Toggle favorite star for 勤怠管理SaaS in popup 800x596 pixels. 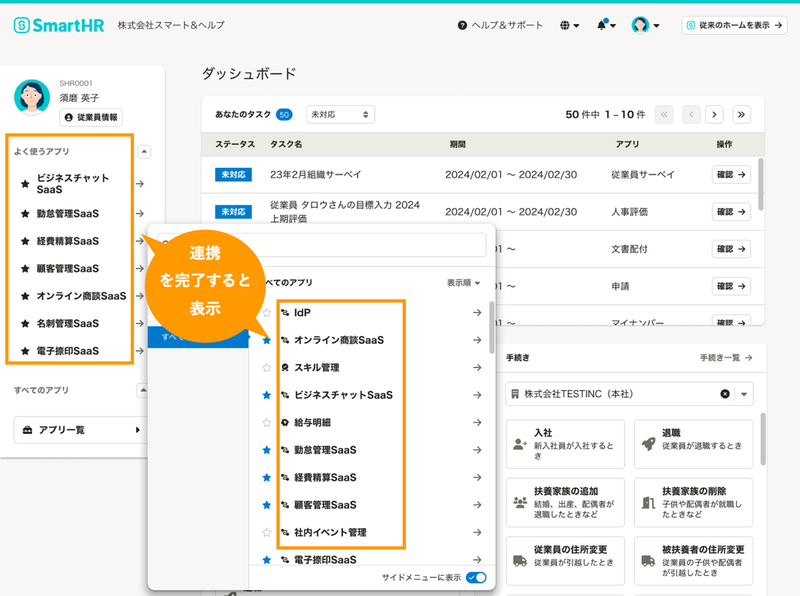(266, 451)
